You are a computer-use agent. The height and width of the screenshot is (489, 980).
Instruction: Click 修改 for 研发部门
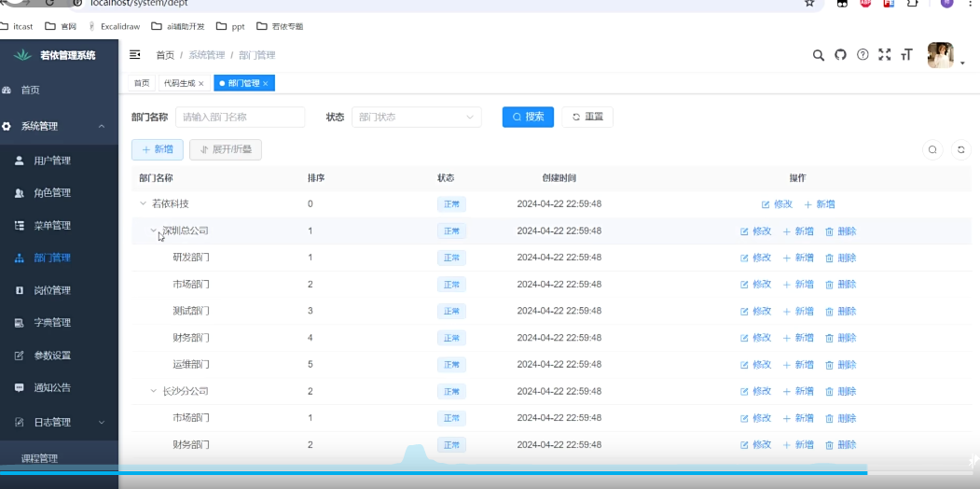pos(755,258)
